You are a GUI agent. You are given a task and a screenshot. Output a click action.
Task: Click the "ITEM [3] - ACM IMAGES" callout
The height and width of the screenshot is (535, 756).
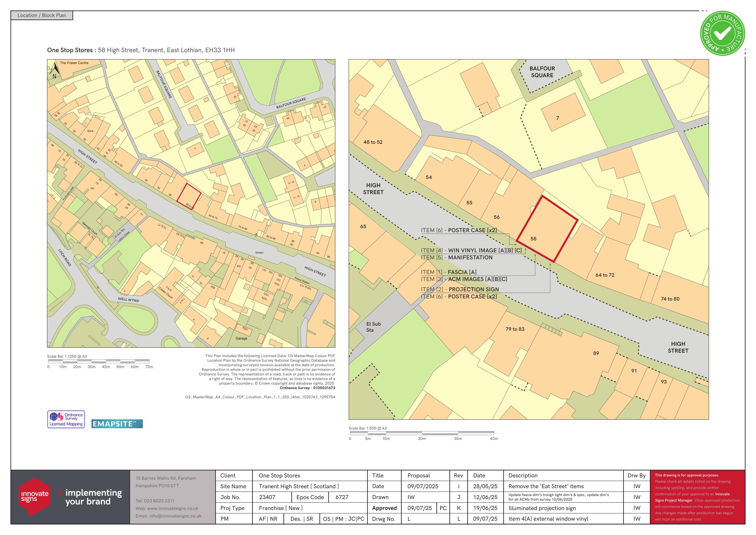click(464, 279)
